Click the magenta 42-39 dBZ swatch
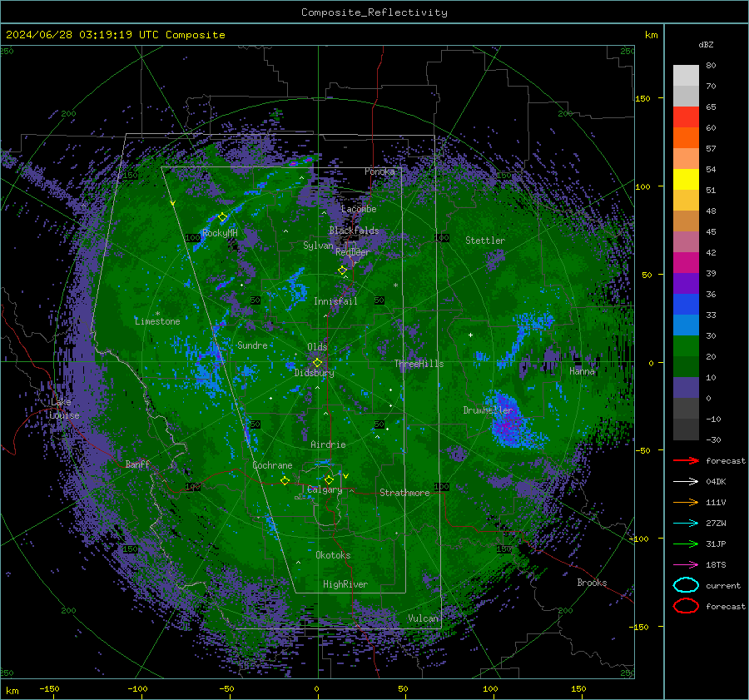Image resolution: width=749 pixels, height=700 pixels. 686,263
